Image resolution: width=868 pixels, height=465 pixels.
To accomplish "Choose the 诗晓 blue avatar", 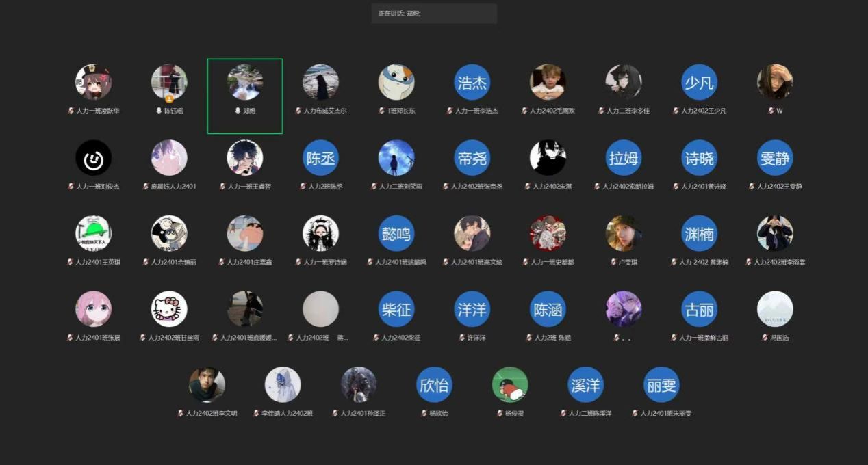I will [x=699, y=158].
